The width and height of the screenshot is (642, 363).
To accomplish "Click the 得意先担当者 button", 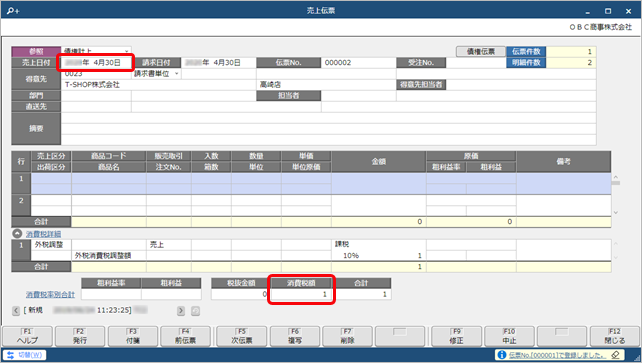I will tap(421, 85).
